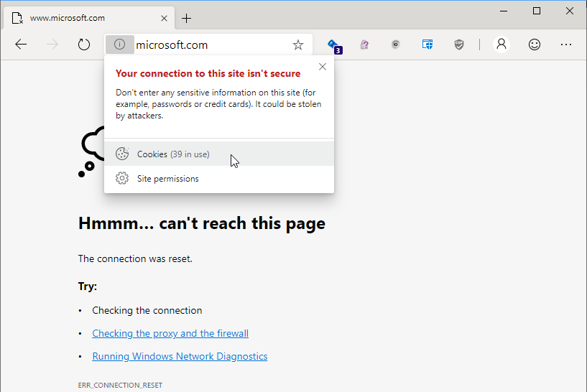Open the Settings and more ellipsis menu
The width and height of the screenshot is (587, 392).
point(566,45)
